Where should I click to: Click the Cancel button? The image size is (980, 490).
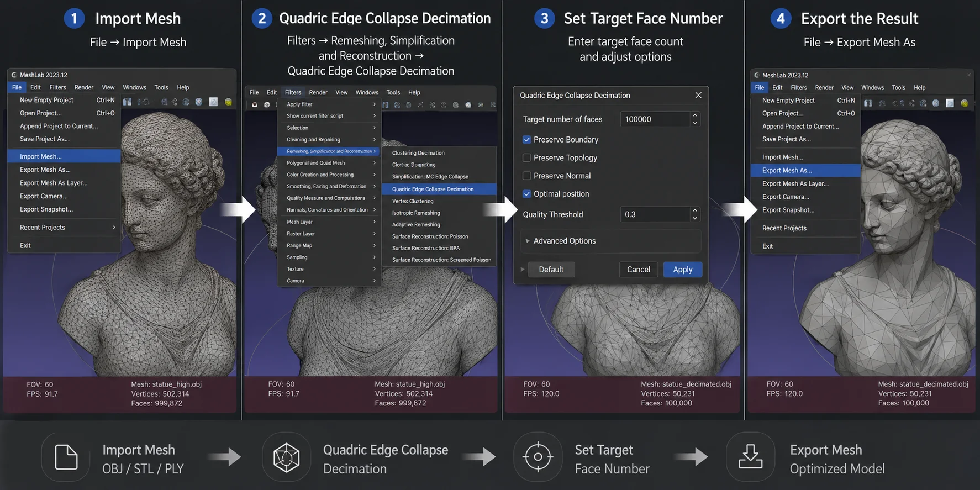[x=639, y=270]
